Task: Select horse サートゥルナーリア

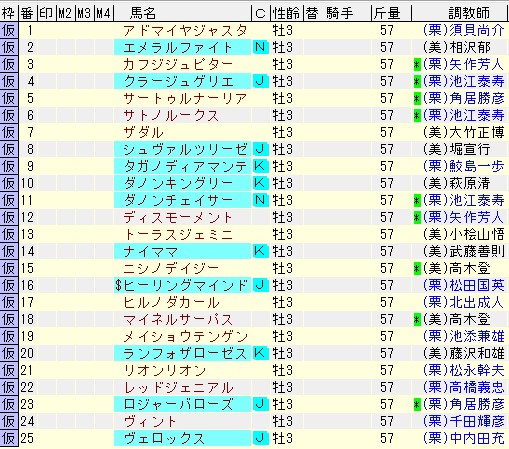Action: coord(185,99)
